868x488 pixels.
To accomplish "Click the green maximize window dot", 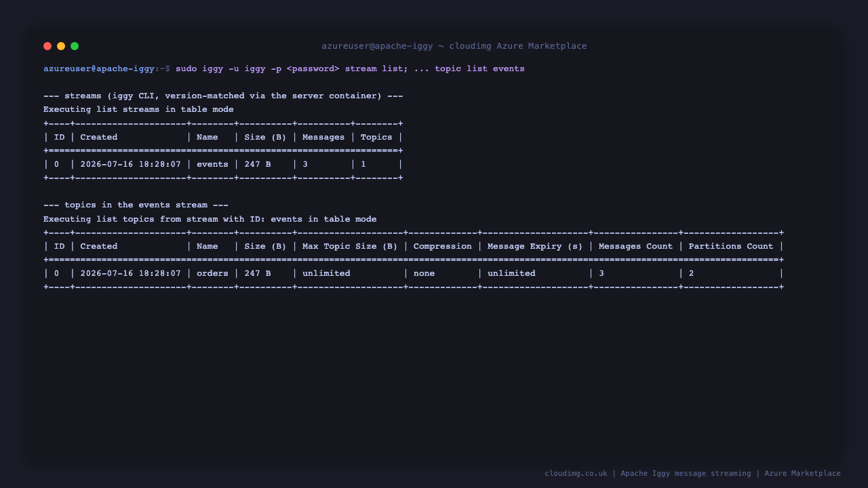I will pyautogui.click(x=75, y=46).
